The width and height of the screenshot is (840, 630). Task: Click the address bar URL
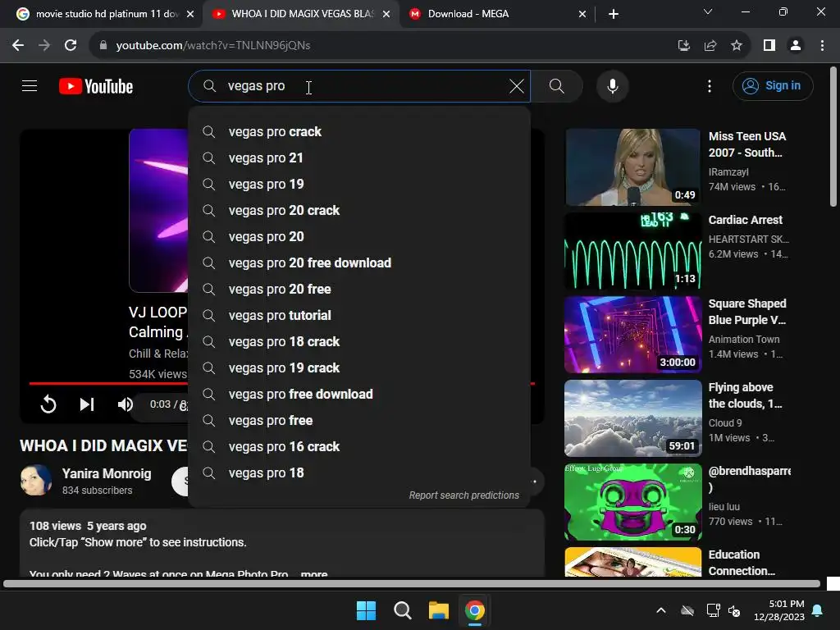212,46
